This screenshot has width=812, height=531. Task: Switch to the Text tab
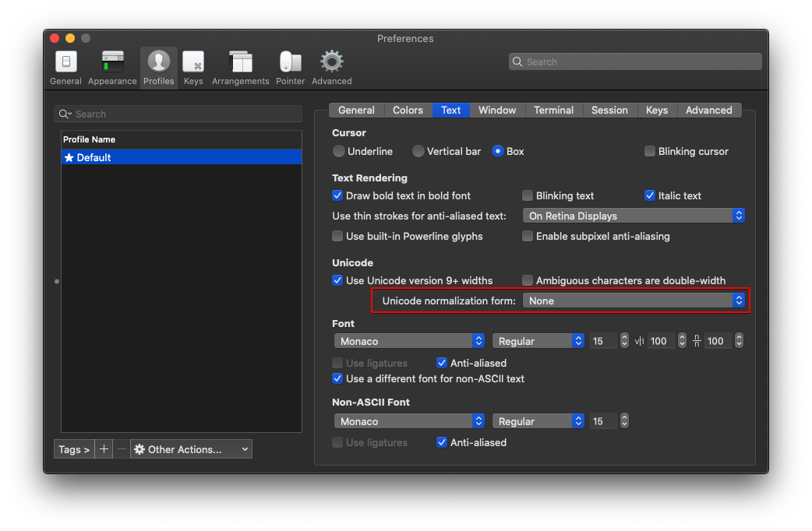450,111
